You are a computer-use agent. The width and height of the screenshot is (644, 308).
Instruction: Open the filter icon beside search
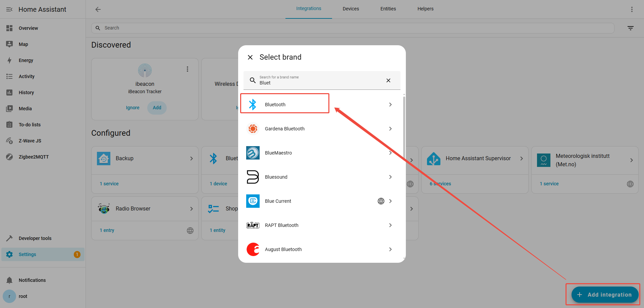630,28
